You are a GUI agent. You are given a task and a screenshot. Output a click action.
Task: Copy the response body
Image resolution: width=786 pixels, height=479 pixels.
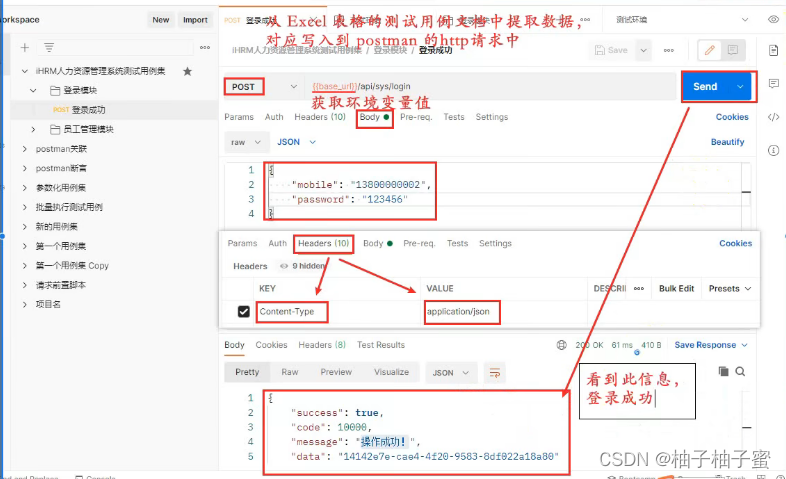point(723,371)
